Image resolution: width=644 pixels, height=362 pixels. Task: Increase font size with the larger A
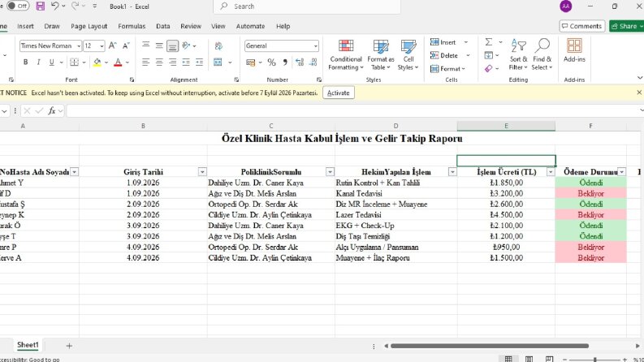(113, 45)
